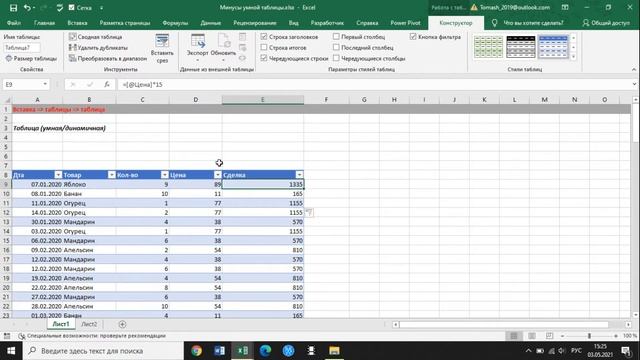Click the zoom in plus button
The image size is (640, 360).
pos(616,336)
